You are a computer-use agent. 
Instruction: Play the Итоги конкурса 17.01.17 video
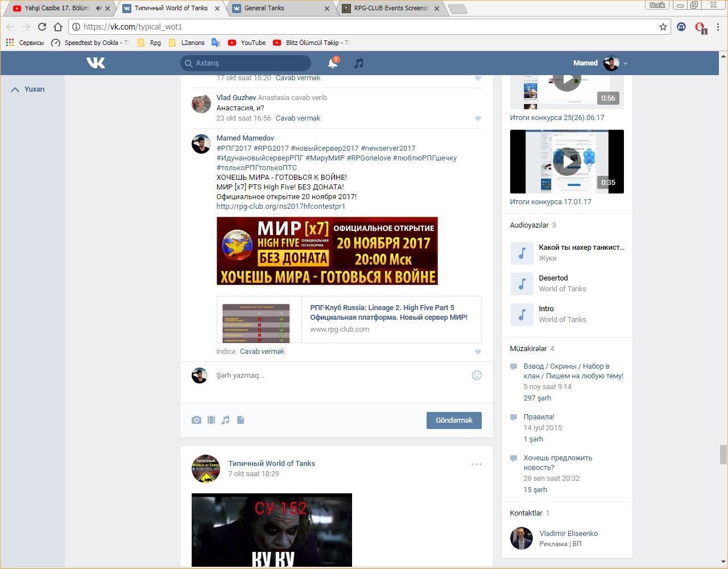pos(567,162)
